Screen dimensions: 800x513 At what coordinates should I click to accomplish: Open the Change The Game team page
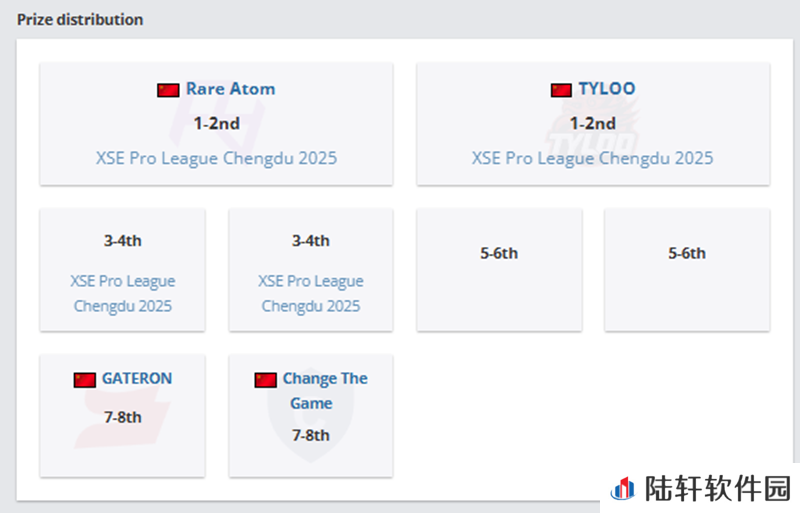click(x=325, y=390)
